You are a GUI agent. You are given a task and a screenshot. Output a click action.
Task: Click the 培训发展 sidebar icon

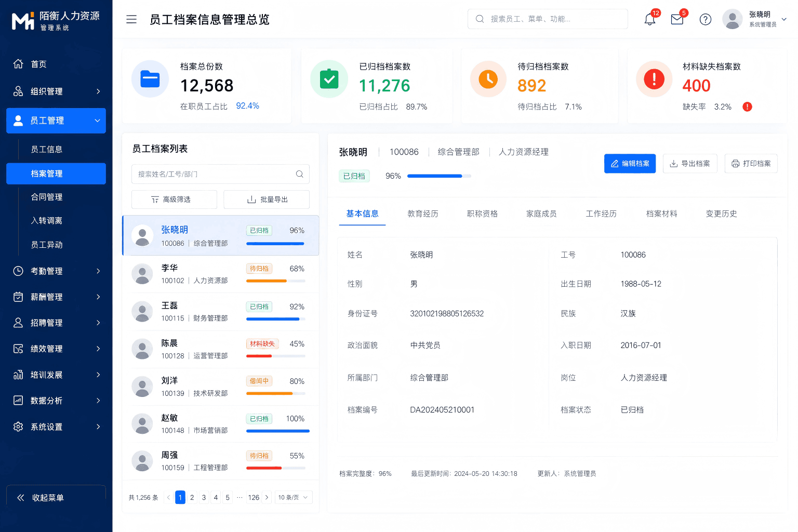click(x=18, y=375)
